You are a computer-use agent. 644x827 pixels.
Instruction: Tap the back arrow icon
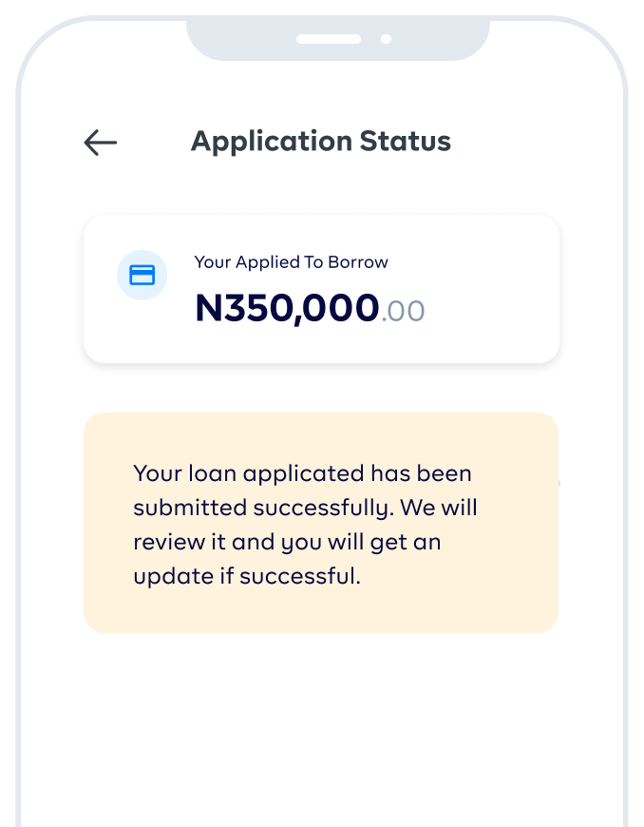(100, 143)
